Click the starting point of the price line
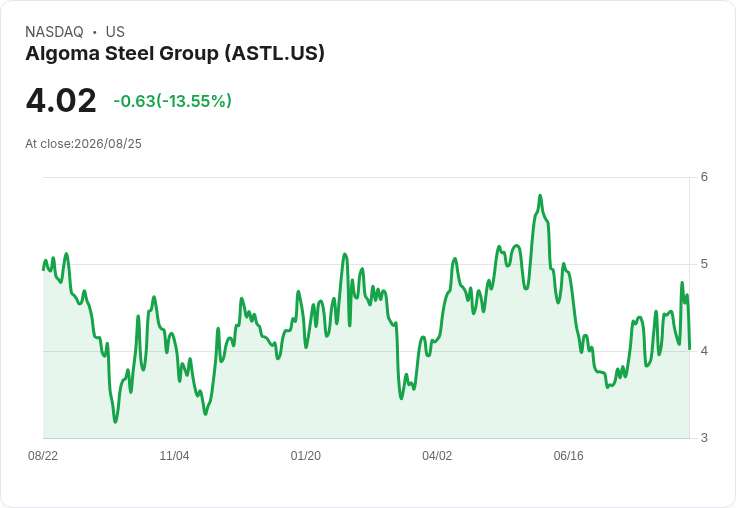The width and height of the screenshot is (736, 508). pyautogui.click(x=43, y=269)
